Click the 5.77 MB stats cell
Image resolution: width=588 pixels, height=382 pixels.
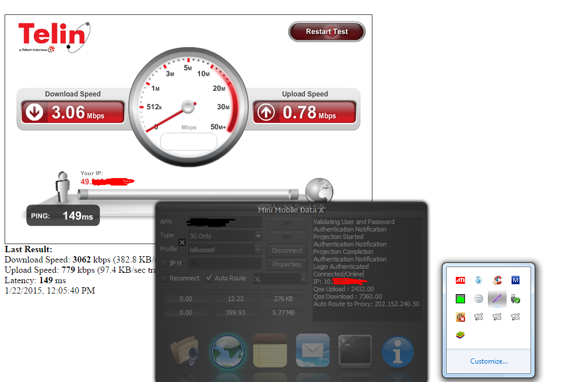click(x=283, y=312)
